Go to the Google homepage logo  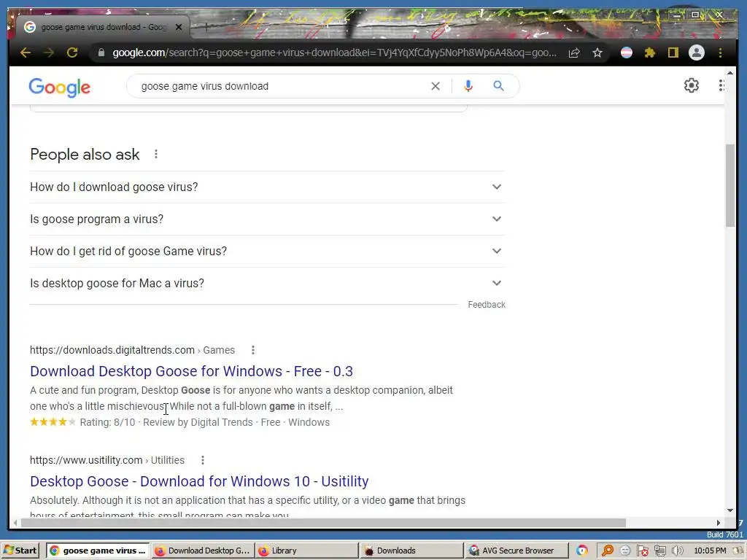coord(60,87)
